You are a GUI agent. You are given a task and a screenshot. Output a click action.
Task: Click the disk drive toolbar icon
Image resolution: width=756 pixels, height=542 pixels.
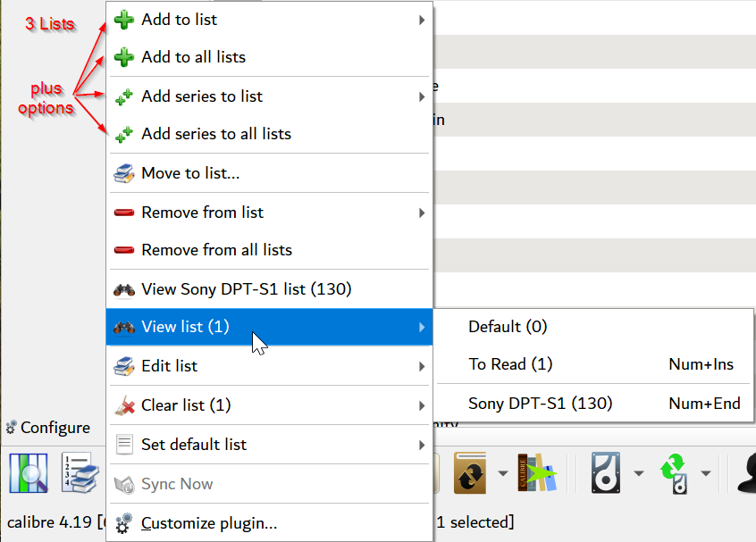[606, 473]
